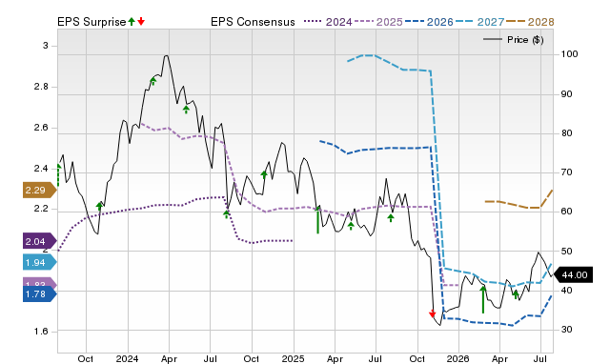
Task: Click the 50 label on price axis
Action: click(x=566, y=251)
